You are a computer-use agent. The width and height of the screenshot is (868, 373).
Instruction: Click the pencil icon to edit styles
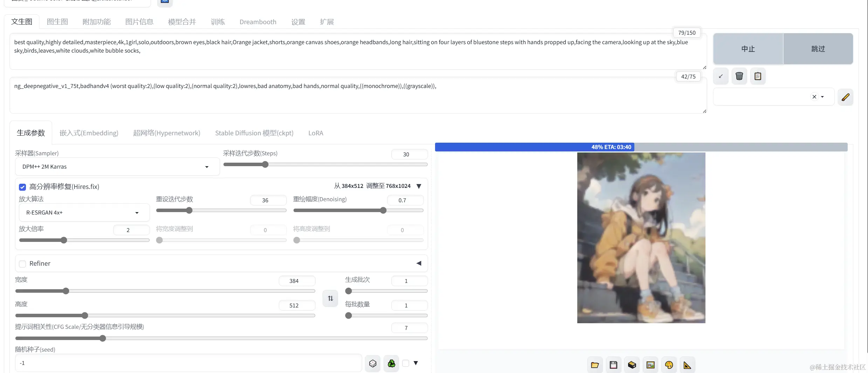click(845, 97)
